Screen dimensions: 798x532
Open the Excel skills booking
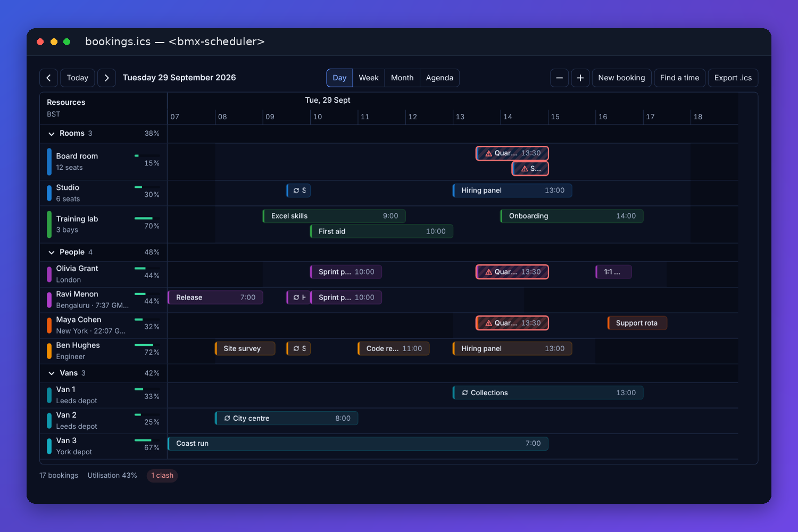click(334, 216)
